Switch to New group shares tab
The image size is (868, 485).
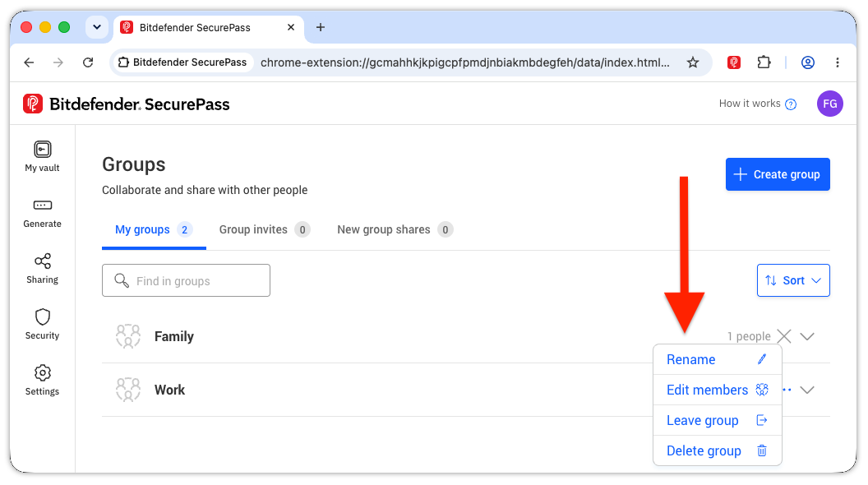pyautogui.click(x=395, y=230)
